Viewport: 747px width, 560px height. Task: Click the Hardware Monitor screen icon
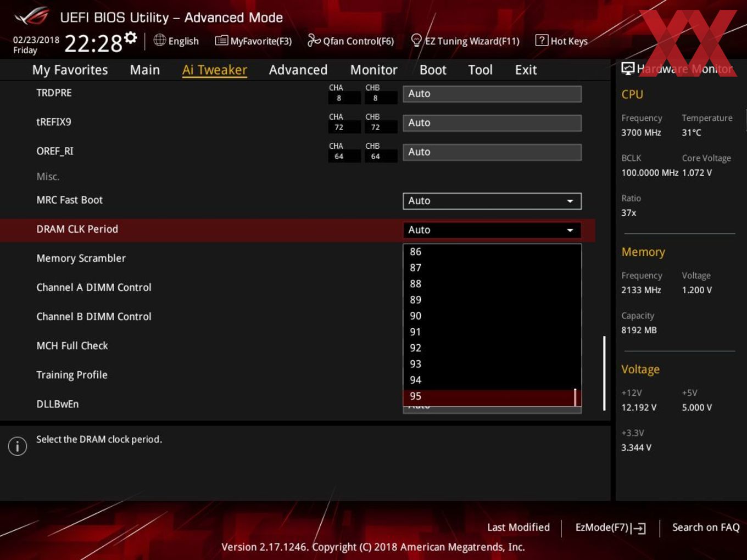627,69
